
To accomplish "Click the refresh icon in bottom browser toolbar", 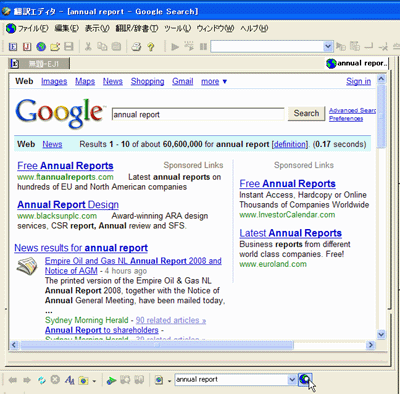I will coord(41,380).
